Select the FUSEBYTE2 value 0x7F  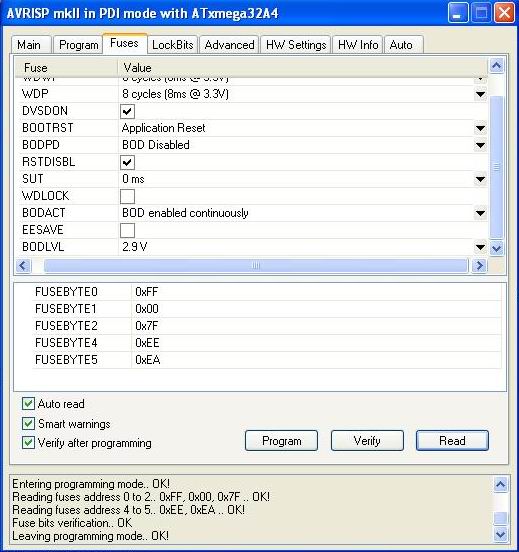pyautogui.click(x=146, y=326)
